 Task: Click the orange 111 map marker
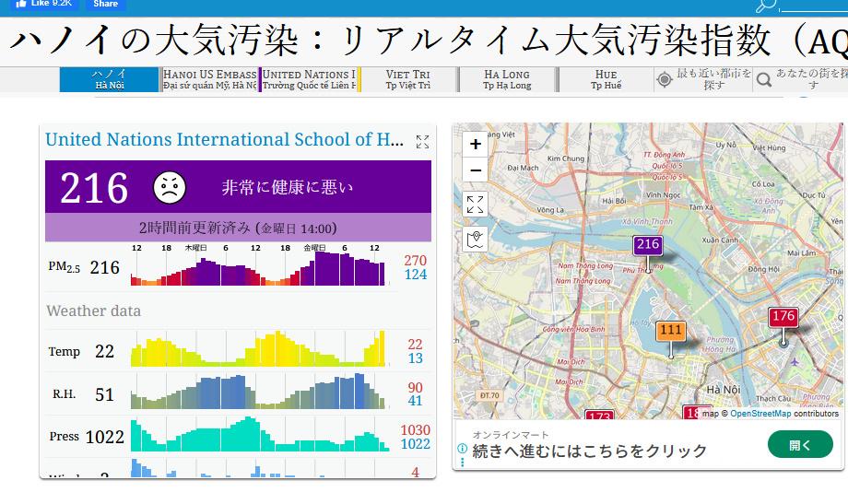coord(671,331)
